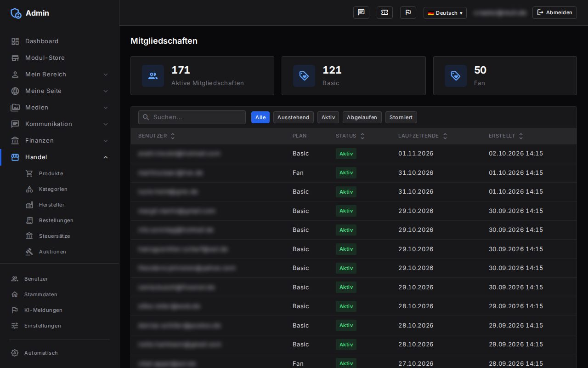The width and height of the screenshot is (588, 368).
Task: Expand the Mein Bereich menu
Action: [60, 75]
